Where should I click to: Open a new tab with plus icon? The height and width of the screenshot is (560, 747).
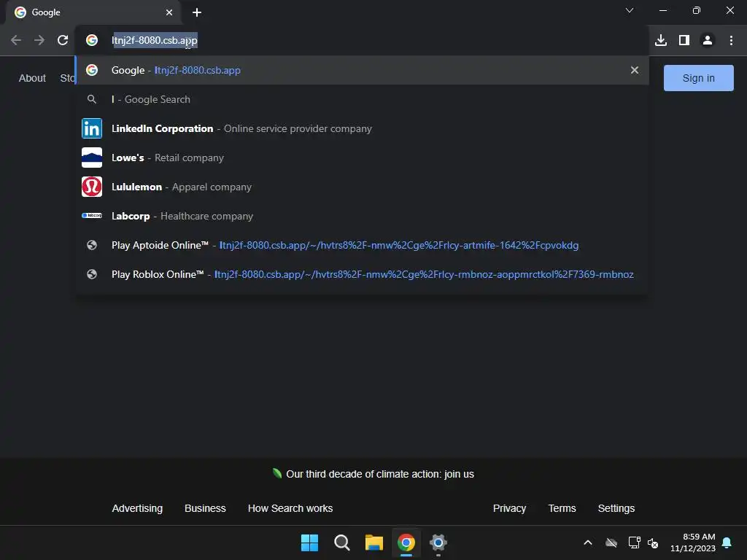click(197, 12)
